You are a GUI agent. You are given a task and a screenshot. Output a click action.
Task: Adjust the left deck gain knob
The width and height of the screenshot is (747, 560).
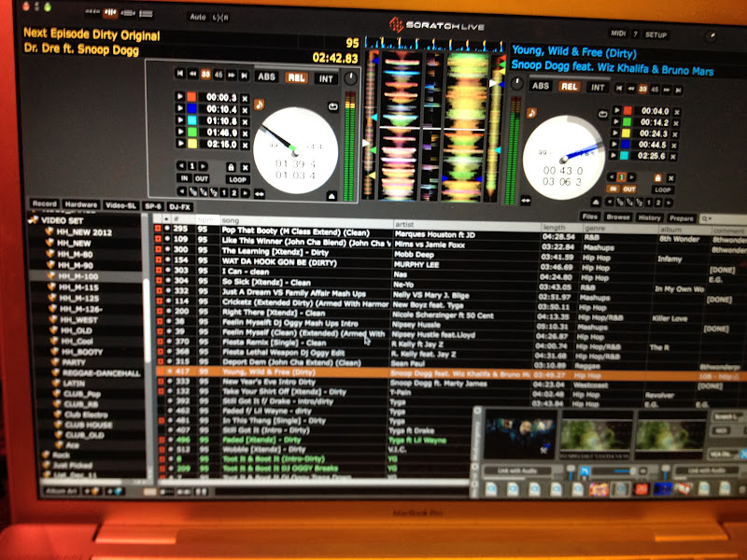point(350,79)
